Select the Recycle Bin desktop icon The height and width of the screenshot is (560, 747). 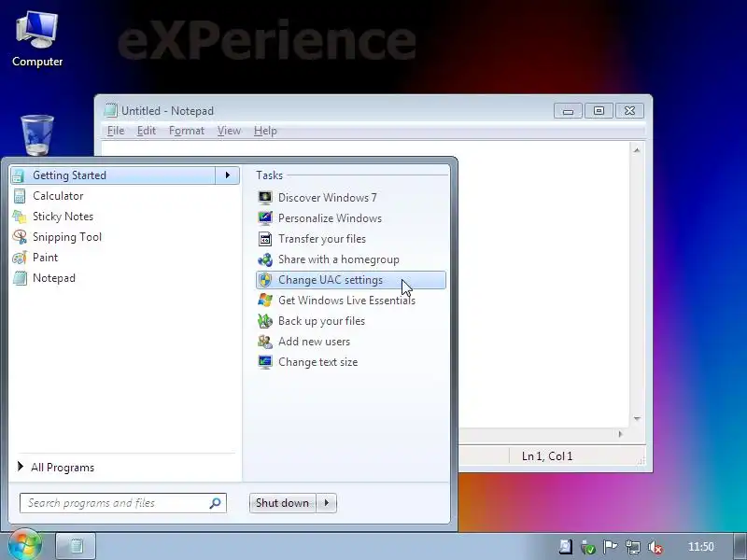(x=37, y=135)
